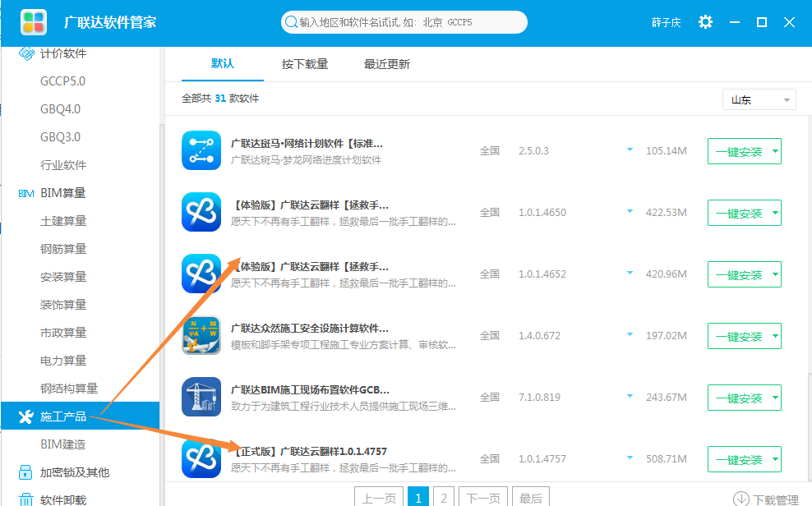Open icon of 正式版 云翻样 1.0.1.4757
The width and height of the screenshot is (812, 506).
(201, 458)
